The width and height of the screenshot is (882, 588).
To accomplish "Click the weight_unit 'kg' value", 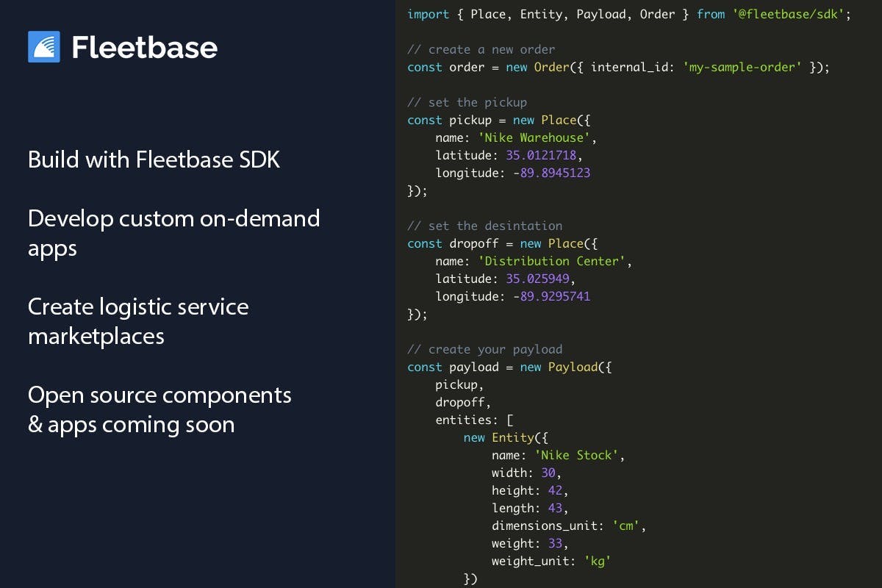I will [598, 561].
